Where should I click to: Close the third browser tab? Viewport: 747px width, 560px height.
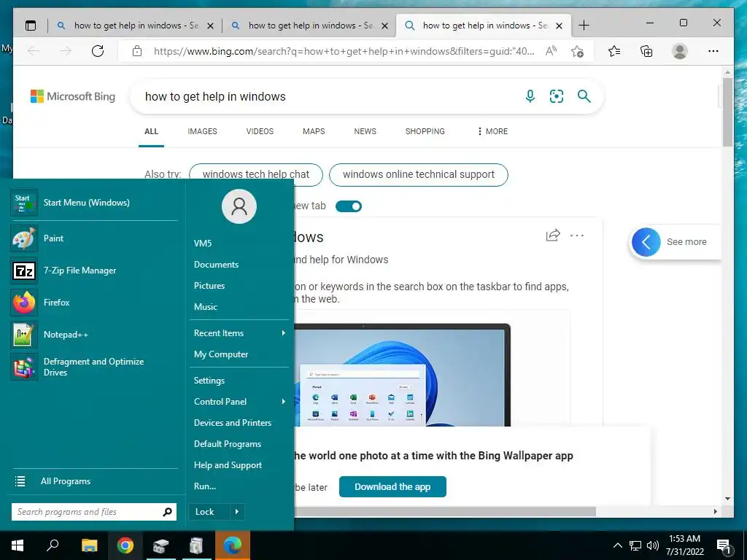(560, 26)
